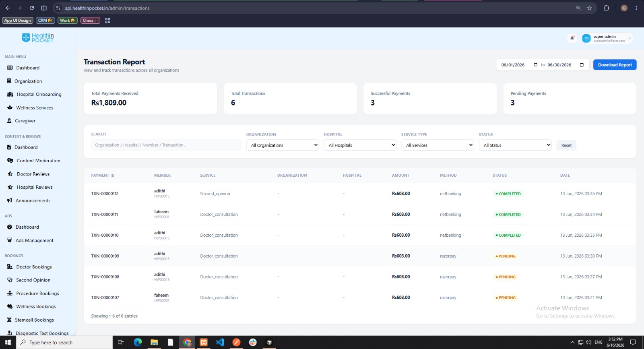Bookmark this page with star icon
This screenshot has width=644, height=349.
(x=589, y=8)
